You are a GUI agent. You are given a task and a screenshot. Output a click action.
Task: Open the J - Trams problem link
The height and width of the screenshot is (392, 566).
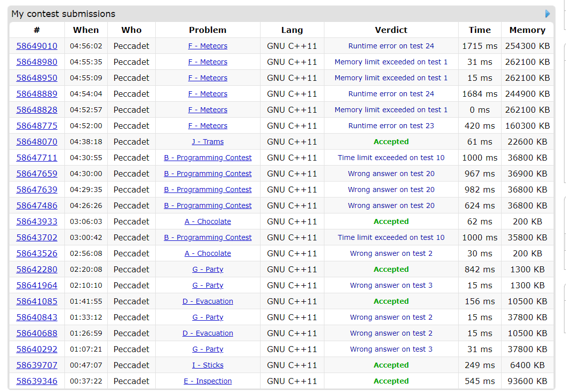click(x=208, y=142)
